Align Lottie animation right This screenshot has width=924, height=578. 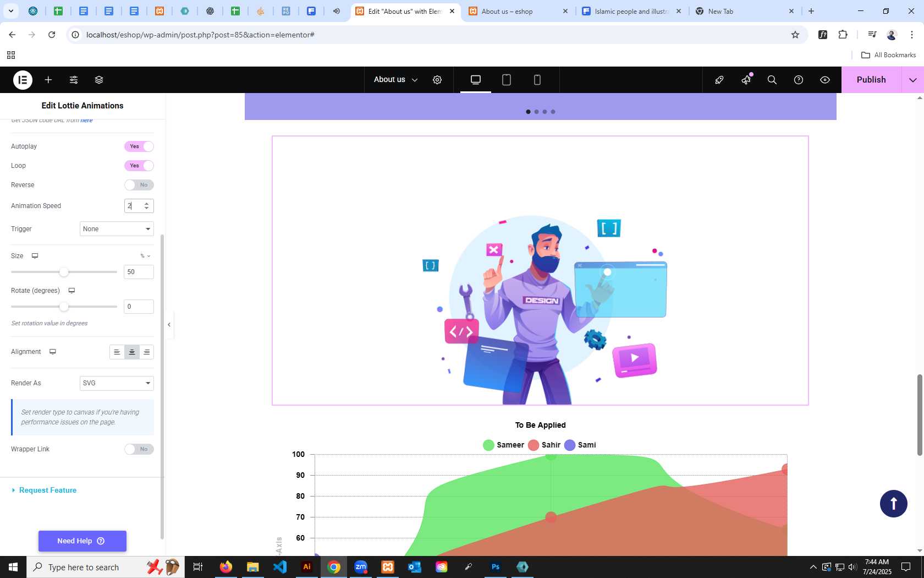click(x=147, y=352)
